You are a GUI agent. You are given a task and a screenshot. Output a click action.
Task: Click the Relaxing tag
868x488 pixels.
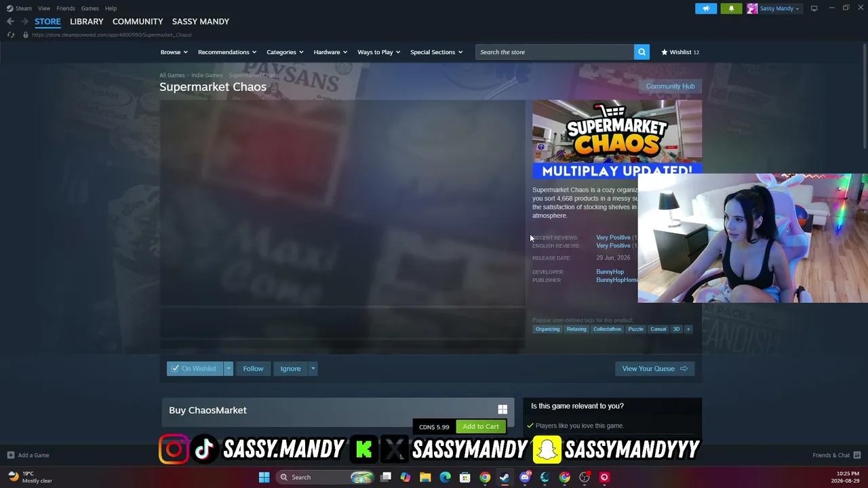click(576, 329)
